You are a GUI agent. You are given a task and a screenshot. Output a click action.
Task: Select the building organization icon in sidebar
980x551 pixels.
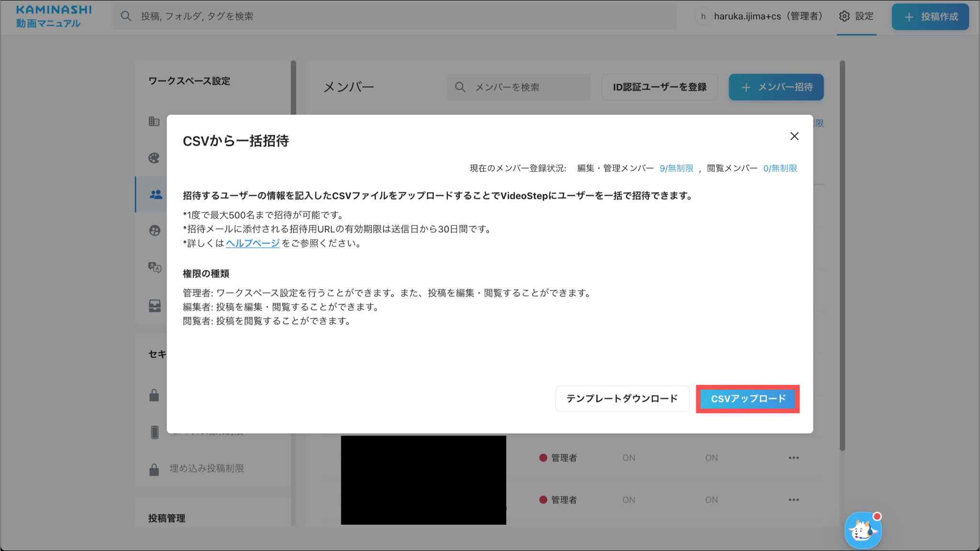(x=154, y=121)
